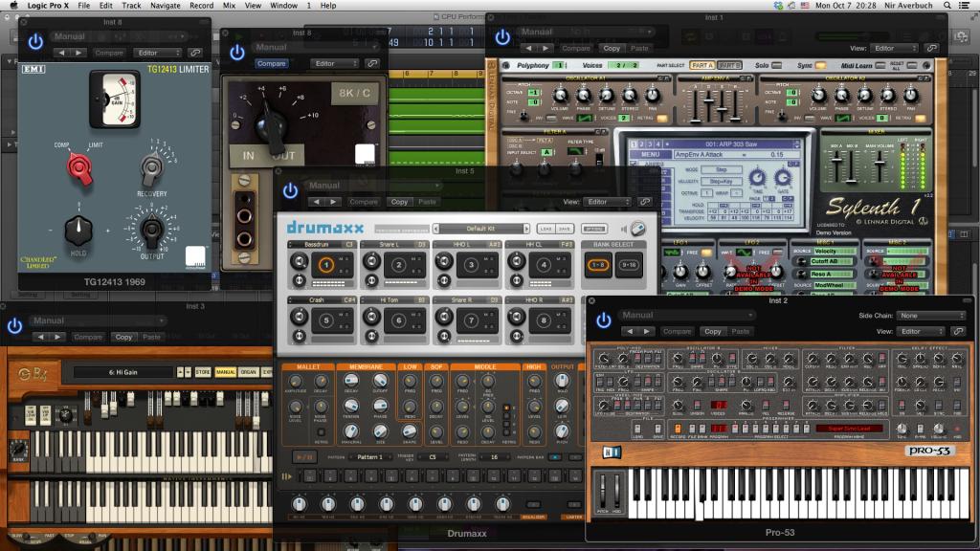Image resolution: width=980 pixels, height=551 pixels.
Task: Click Bassdrum volume speaker knob in Drumaxx
Action: point(300,262)
